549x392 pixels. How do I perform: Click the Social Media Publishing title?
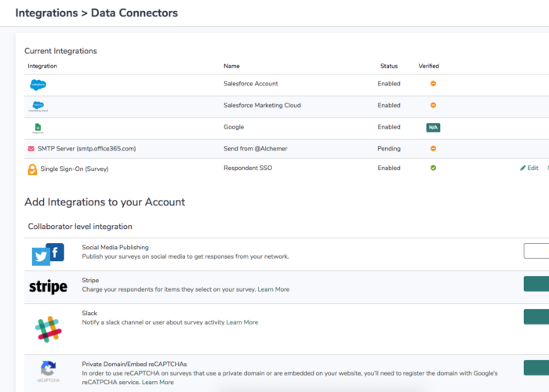115,248
